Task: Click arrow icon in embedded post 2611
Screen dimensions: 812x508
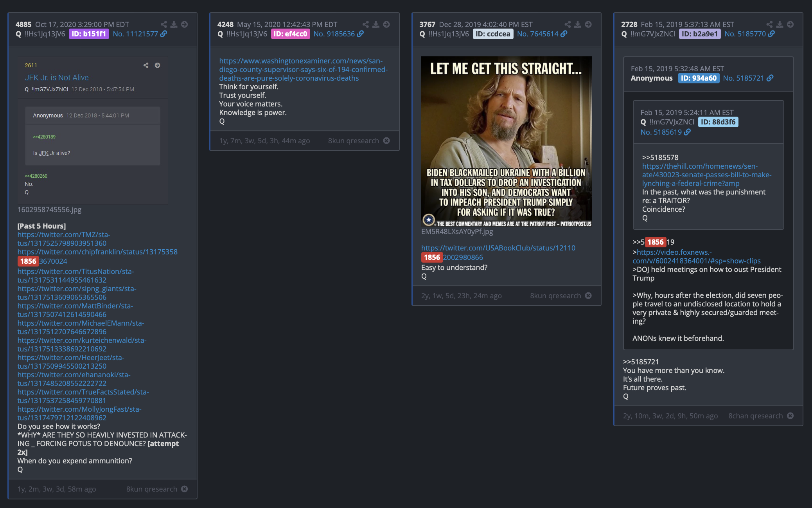Action: click(157, 65)
